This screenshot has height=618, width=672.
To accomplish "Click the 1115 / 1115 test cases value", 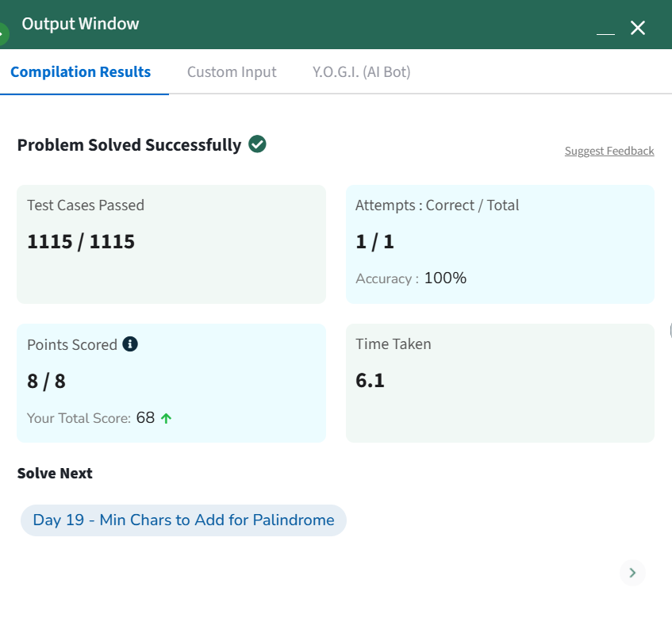I will click(81, 242).
